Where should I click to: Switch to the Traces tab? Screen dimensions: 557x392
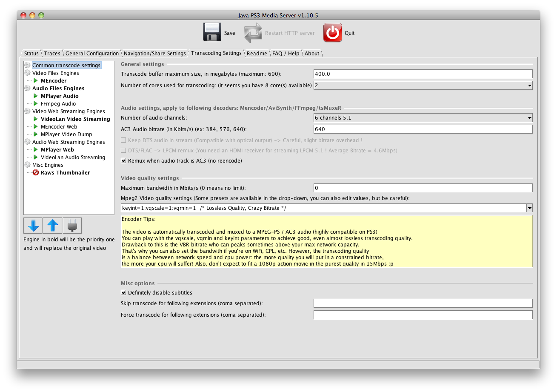click(52, 54)
